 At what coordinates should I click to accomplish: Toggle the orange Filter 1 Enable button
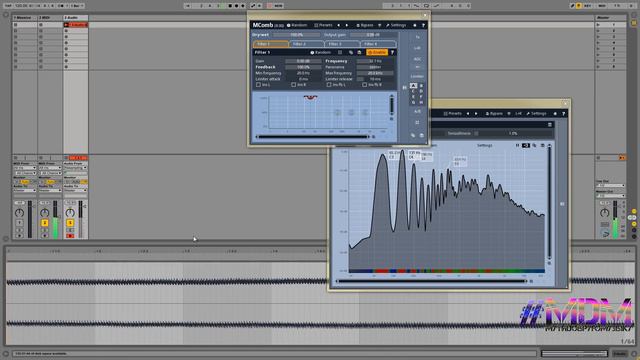coord(377,53)
